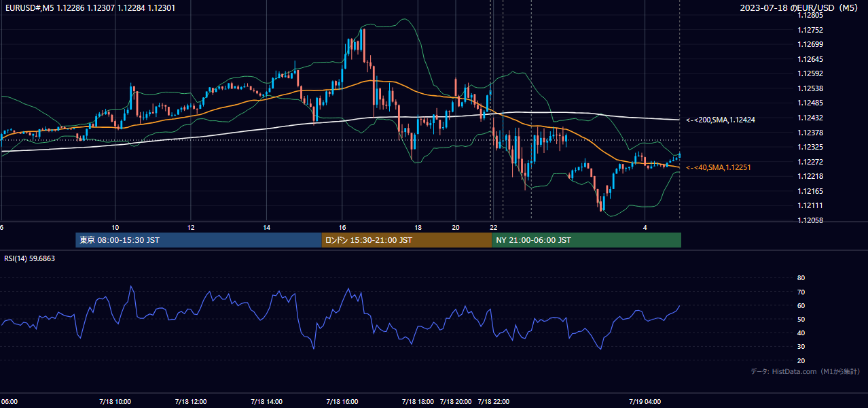
Task: Click the 7/18 16:00 bottom time label
Action: coord(342,402)
